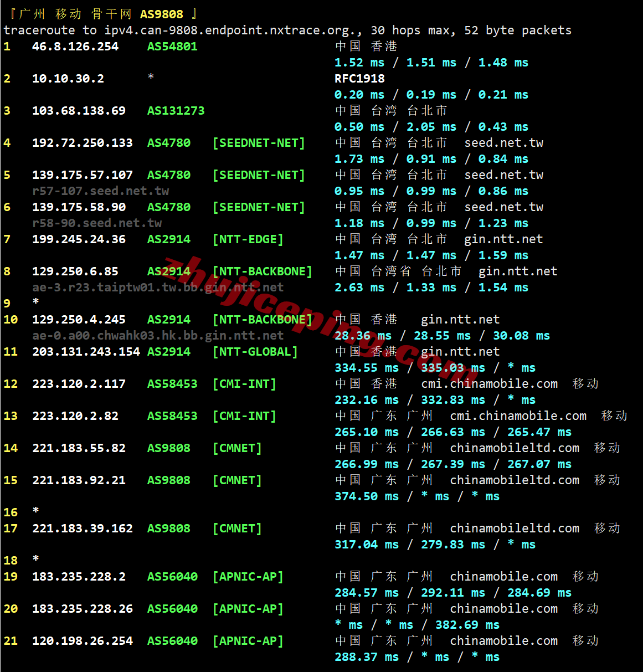Click hostname r57-107.seed.net.tw

(101, 191)
